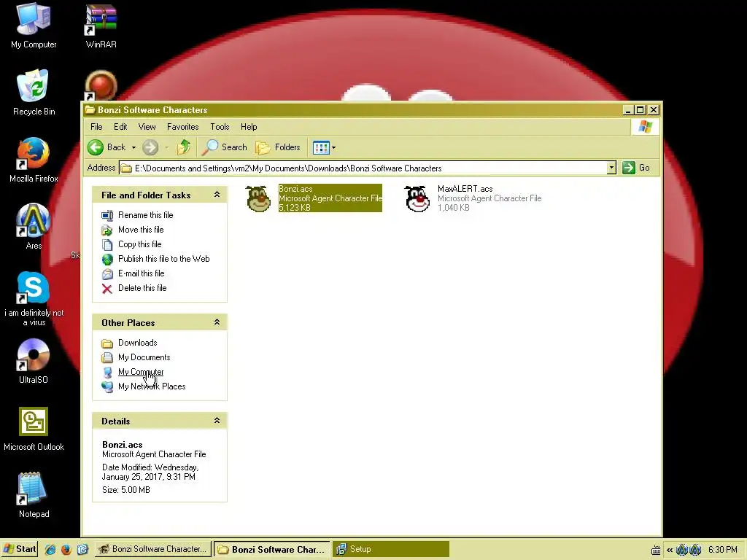747x560 pixels.
Task: Open My Computer desktop icon
Action: [34, 26]
